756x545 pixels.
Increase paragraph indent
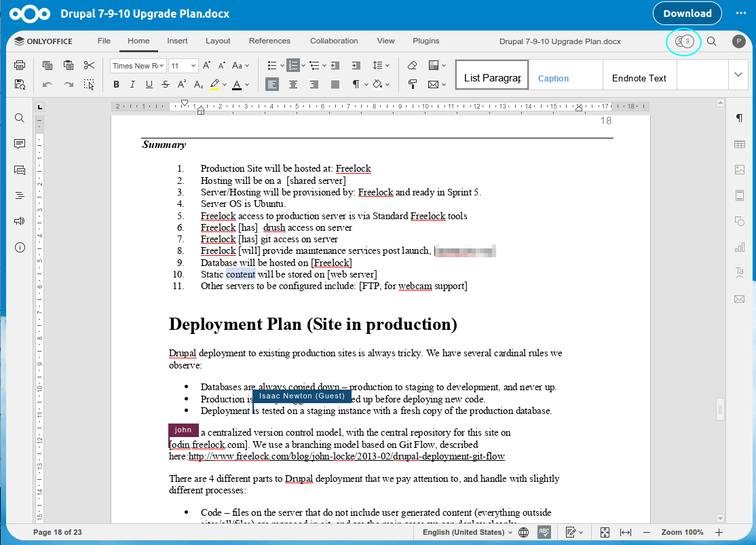[x=356, y=65]
